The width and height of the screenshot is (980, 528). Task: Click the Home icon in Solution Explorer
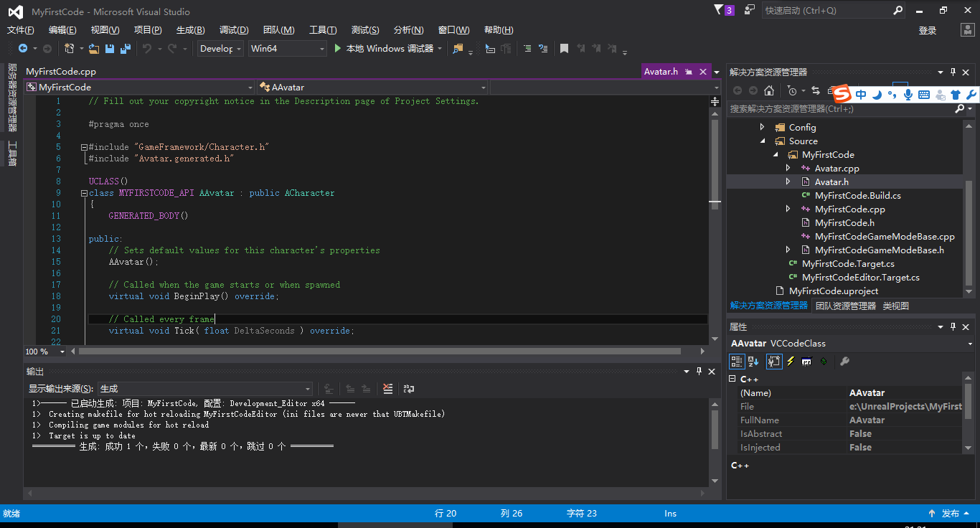click(769, 90)
